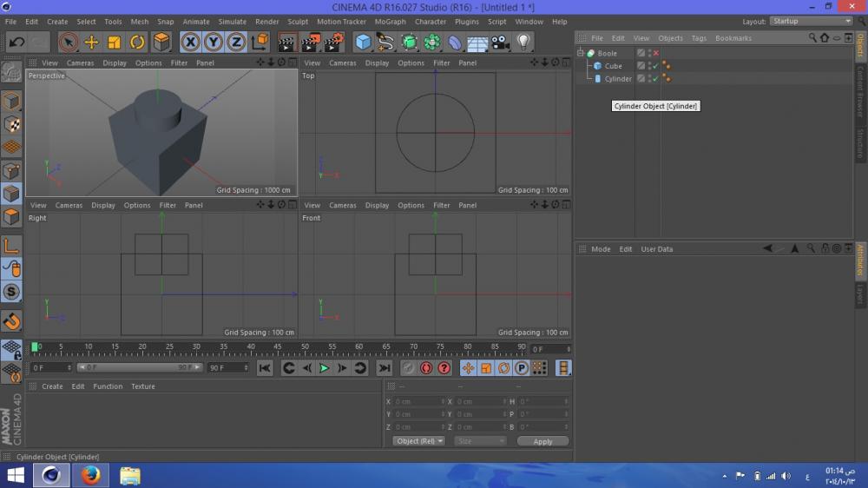This screenshot has width=868, height=488.
Task: Click the Undo arrow icon
Action: [16, 42]
